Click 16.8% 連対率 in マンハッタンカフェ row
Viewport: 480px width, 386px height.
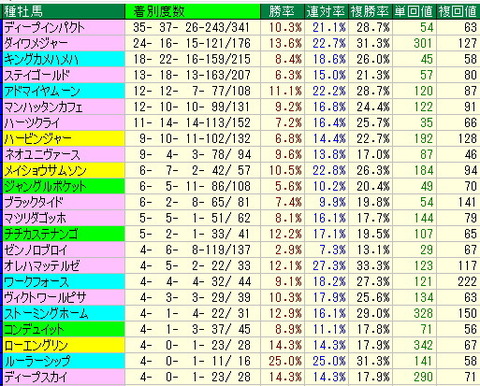(329, 107)
